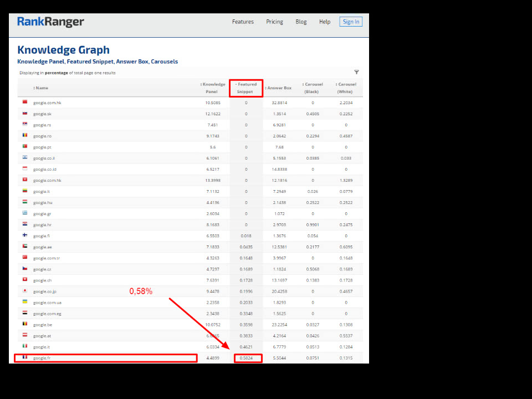Click the Israeli flag beside google.co.il

[25, 157]
